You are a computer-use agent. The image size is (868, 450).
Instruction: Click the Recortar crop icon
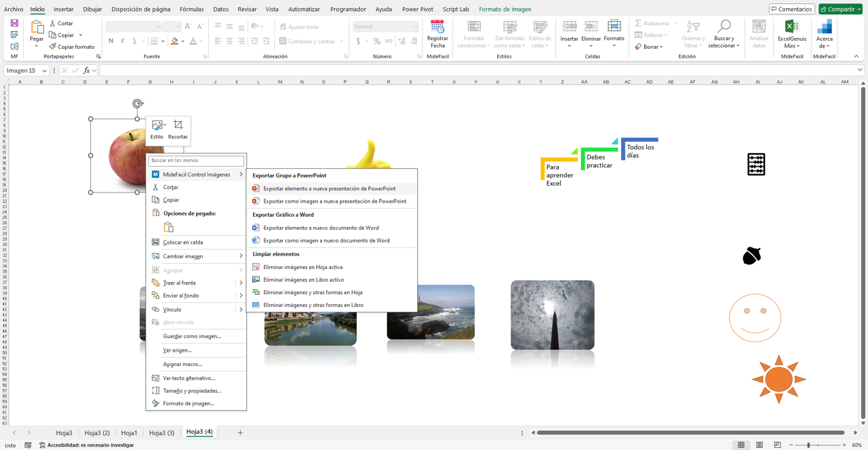178,125
